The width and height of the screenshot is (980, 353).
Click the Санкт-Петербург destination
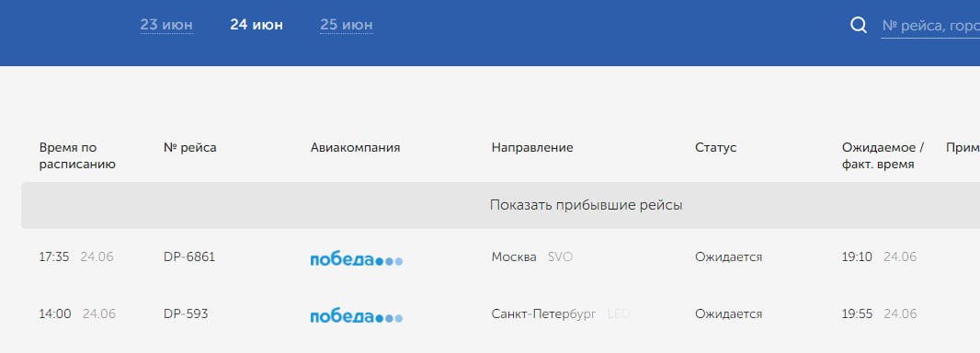[x=543, y=313]
